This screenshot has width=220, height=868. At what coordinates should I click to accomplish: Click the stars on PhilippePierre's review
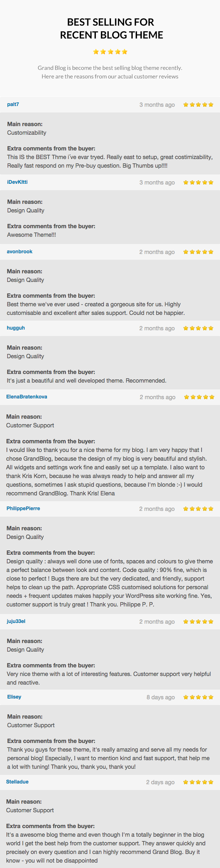[198, 509]
